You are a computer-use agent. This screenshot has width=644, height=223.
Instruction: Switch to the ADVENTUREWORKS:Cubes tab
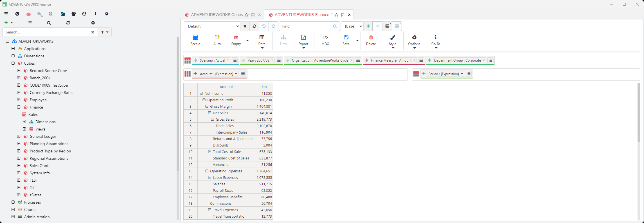click(x=217, y=15)
